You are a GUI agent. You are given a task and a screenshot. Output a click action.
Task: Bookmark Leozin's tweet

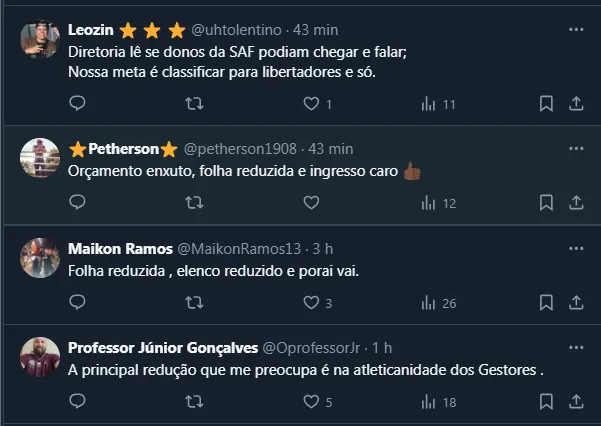[547, 103]
